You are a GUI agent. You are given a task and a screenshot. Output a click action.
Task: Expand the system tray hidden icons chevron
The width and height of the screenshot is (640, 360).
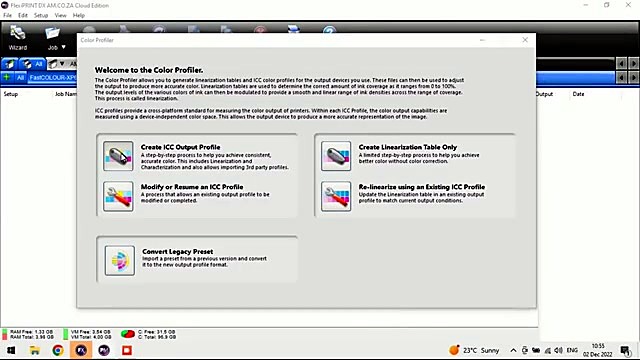click(513, 350)
